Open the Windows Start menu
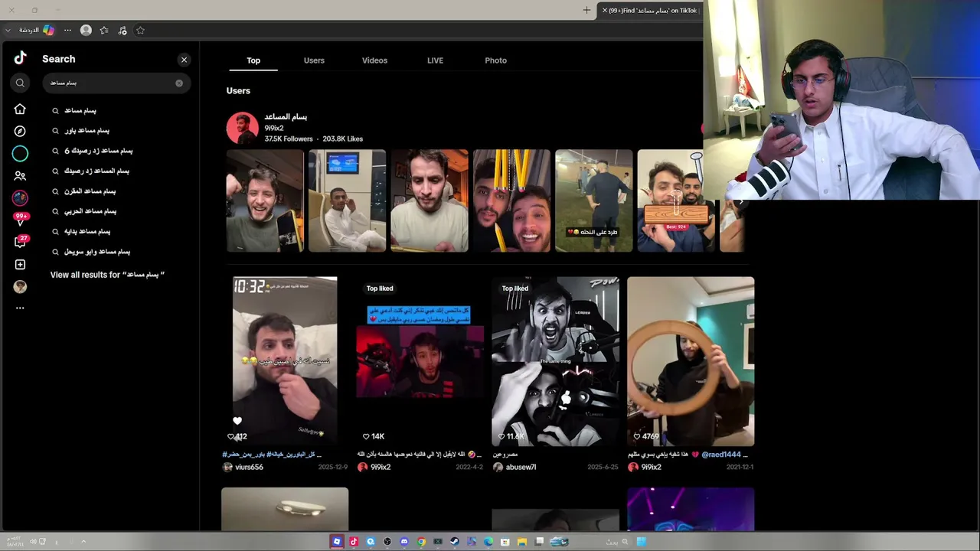980x551 pixels. tap(641, 542)
